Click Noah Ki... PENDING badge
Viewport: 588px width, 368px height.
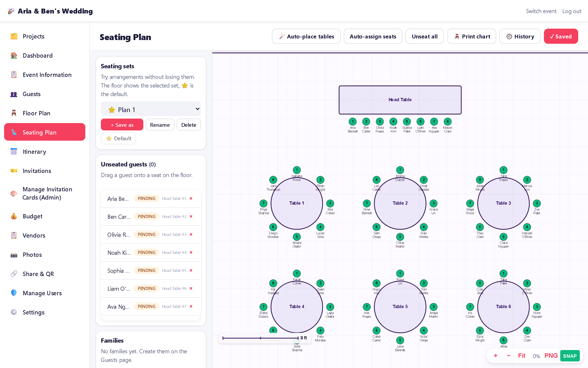pyautogui.click(x=147, y=252)
